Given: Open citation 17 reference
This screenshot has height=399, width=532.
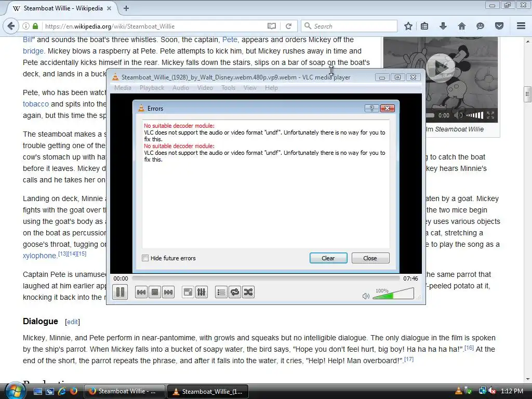Looking at the screenshot, I should 409,359.
